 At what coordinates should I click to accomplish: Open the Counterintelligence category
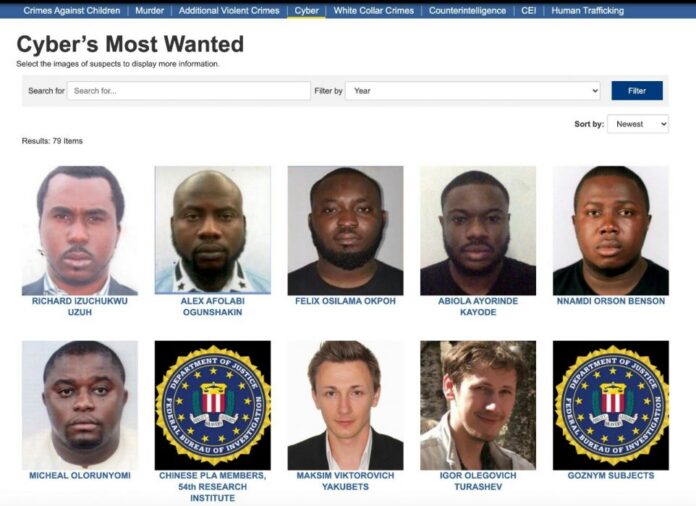[x=467, y=11]
